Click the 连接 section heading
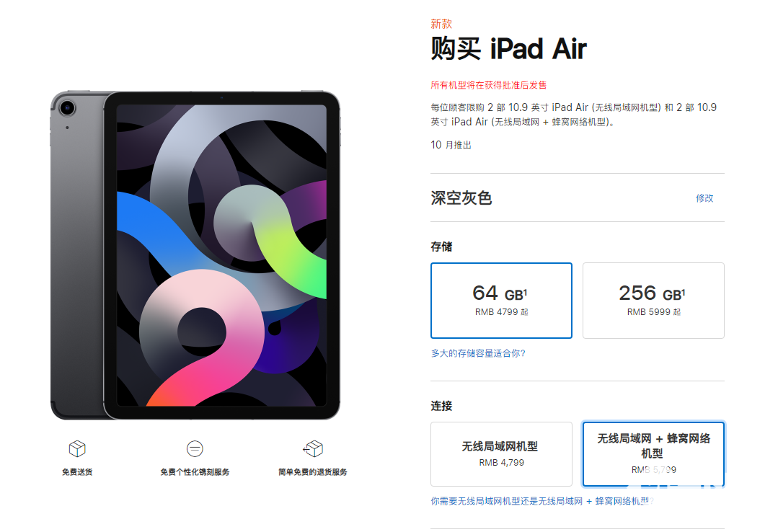The height and width of the screenshot is (532, 778). [x=441, y=406]
